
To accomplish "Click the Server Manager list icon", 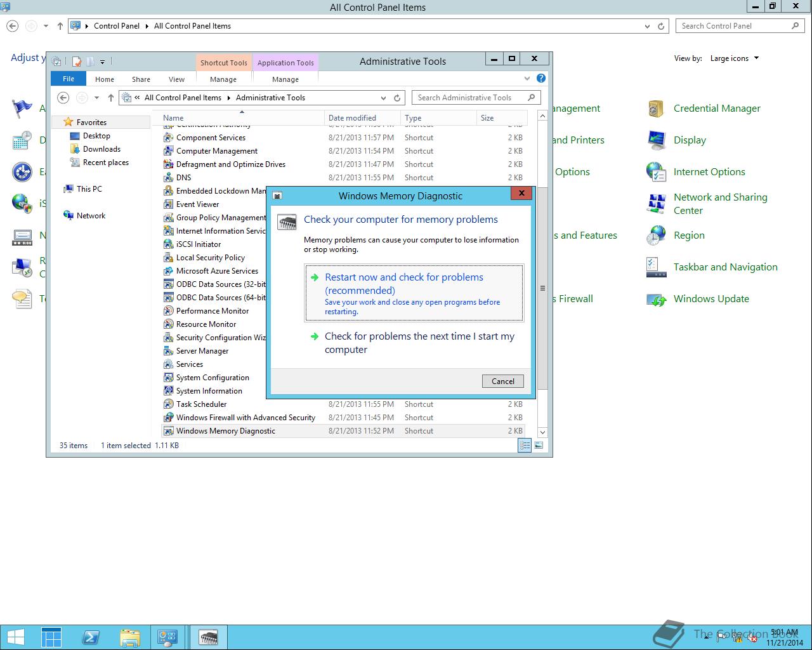I will tap(168, 351).
